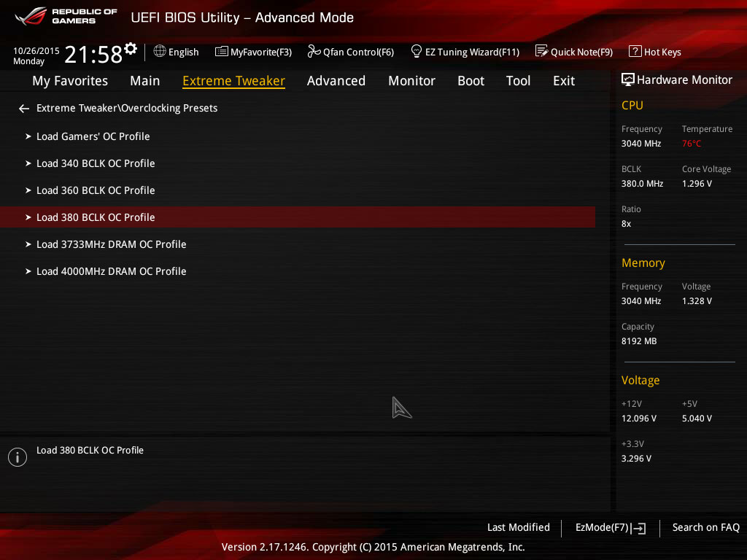This screenshot has height=560, width=747.
Task: Click the Qfan Control fan icon
Action: coord(314,51)
